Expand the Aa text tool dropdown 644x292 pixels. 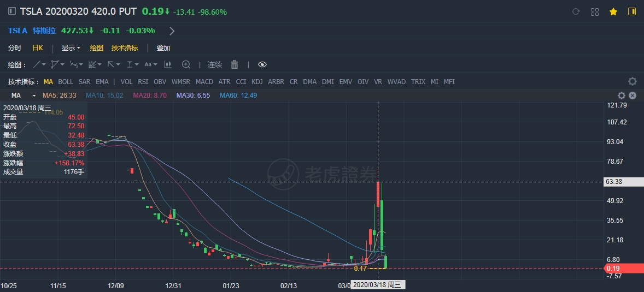155,64
